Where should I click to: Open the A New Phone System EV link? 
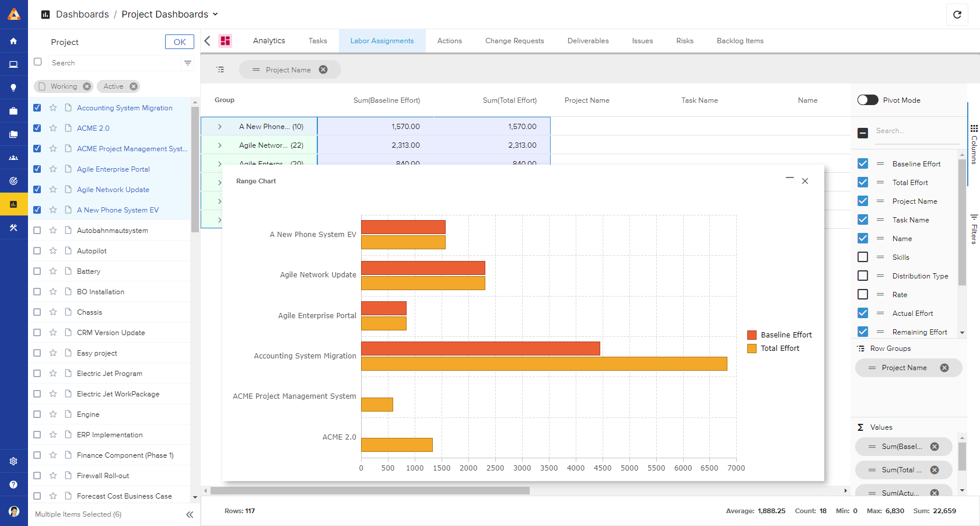pos(118,210)
